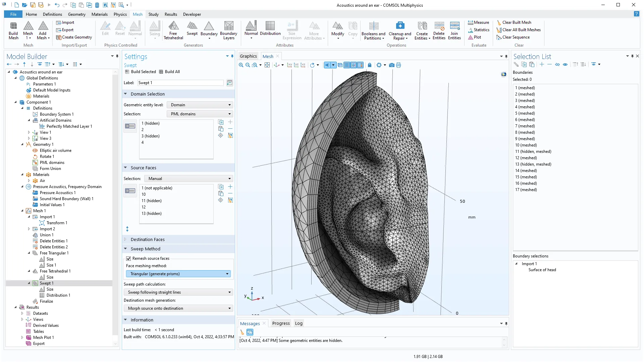644x362 pixels.
Task: Toggle the Remesh source faces checkbox
Action: [x=128, y=258]
